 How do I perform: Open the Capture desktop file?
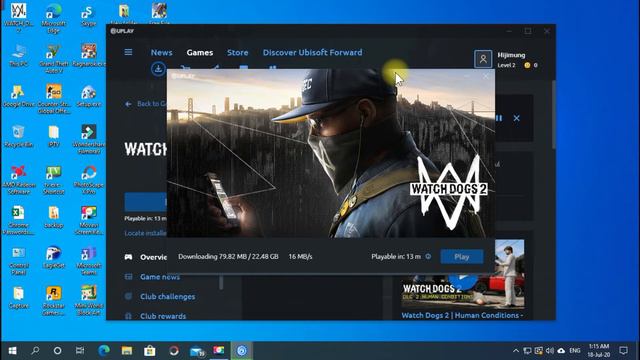[x=18, y=297]
